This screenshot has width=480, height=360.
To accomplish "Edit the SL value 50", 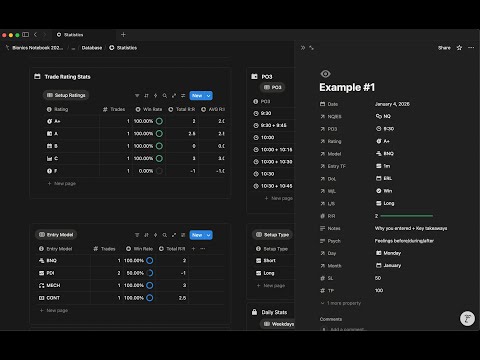I will pyautogui.click(x=378, y=278).
